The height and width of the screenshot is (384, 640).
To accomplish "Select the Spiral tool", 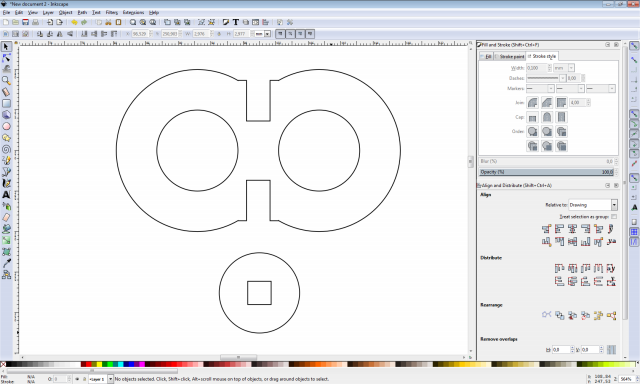I will point(6,149).
